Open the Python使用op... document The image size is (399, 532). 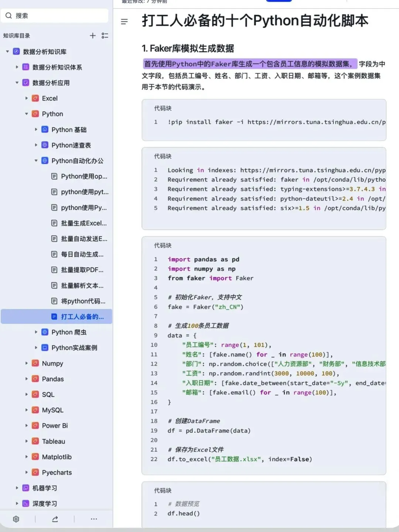84,176
